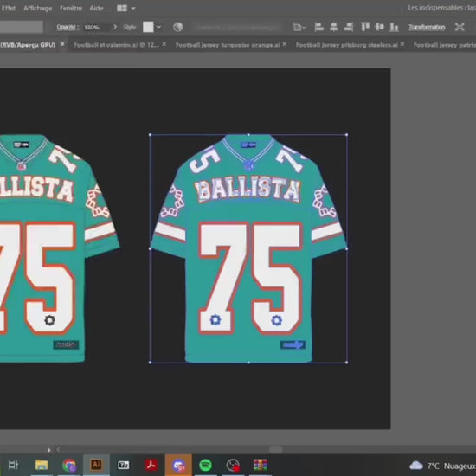Close Football jersey turquoise orange.ai tab
The width and height of the screenshot is (476, 476).
pos(284,44)
